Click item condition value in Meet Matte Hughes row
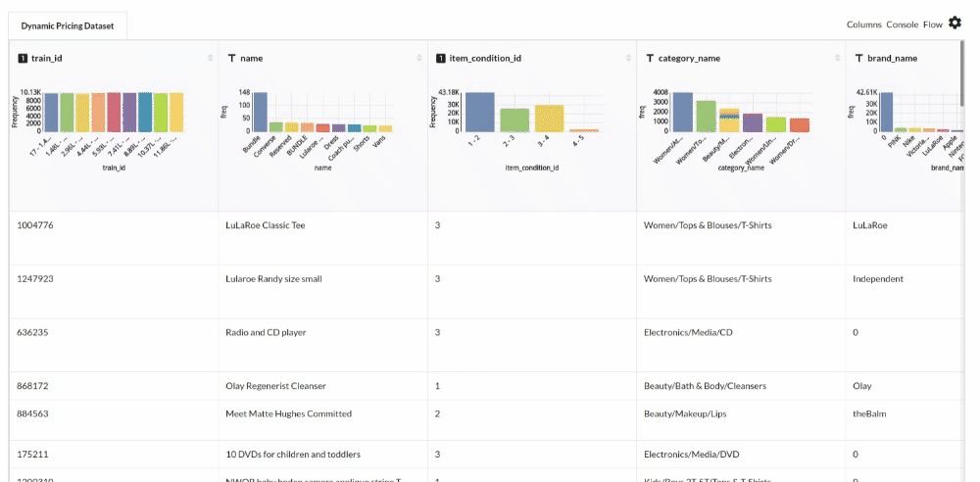The image size is (980, 482). 532,420
